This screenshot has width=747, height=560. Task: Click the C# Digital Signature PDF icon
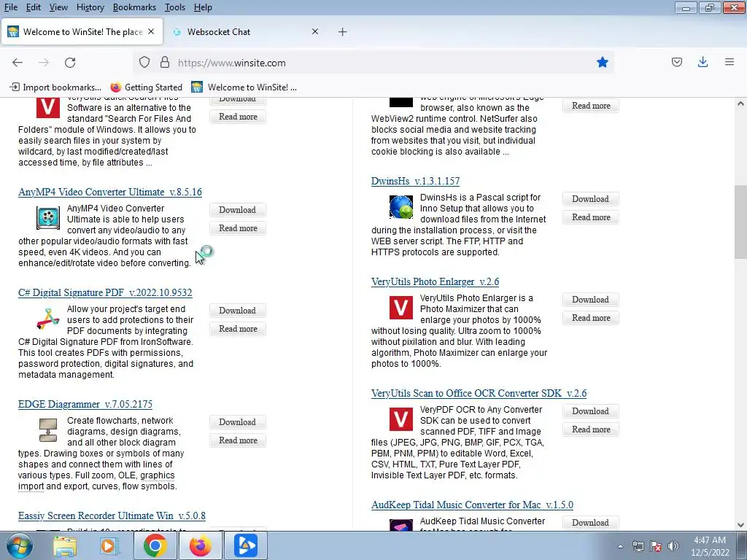coord(48,319)
